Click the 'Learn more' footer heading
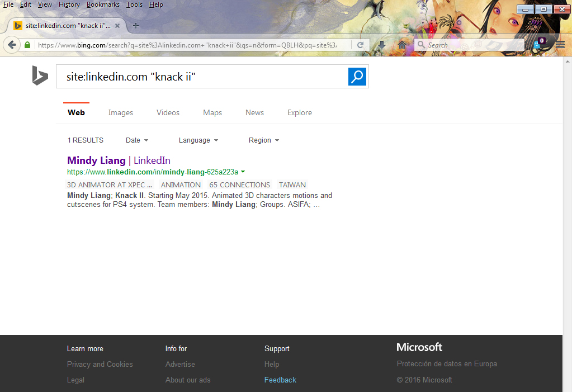Screen dimensions: 572x392 tap(85, 348)
